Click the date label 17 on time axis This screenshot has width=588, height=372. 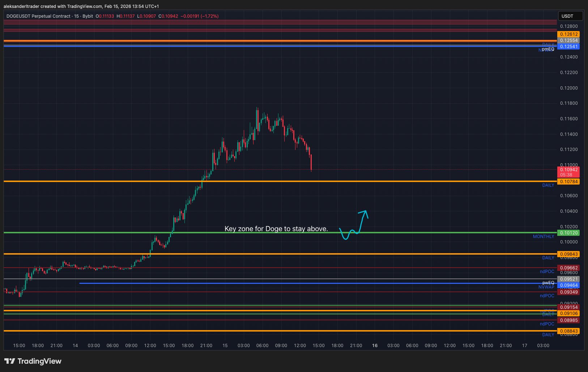[x=525, y=346]
